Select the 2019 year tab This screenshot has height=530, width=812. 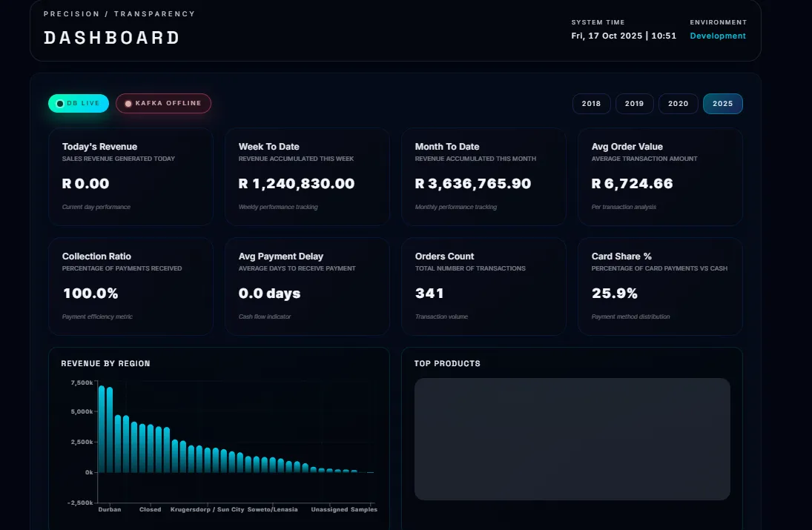634,104
